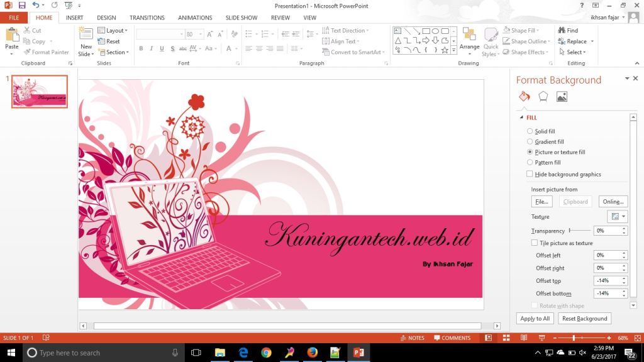Switch to the SLIDE SHOW tab
The height and width of the screenshot is (362, 644).
tap(241, 18)
